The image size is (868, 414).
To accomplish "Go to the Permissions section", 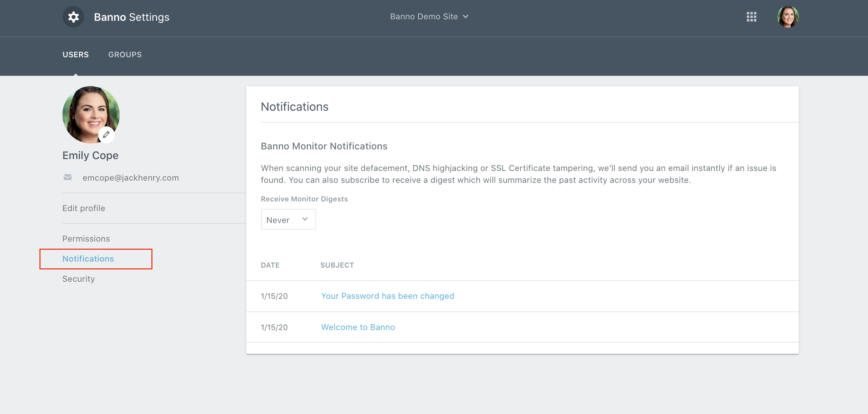I will pos(86,239).
